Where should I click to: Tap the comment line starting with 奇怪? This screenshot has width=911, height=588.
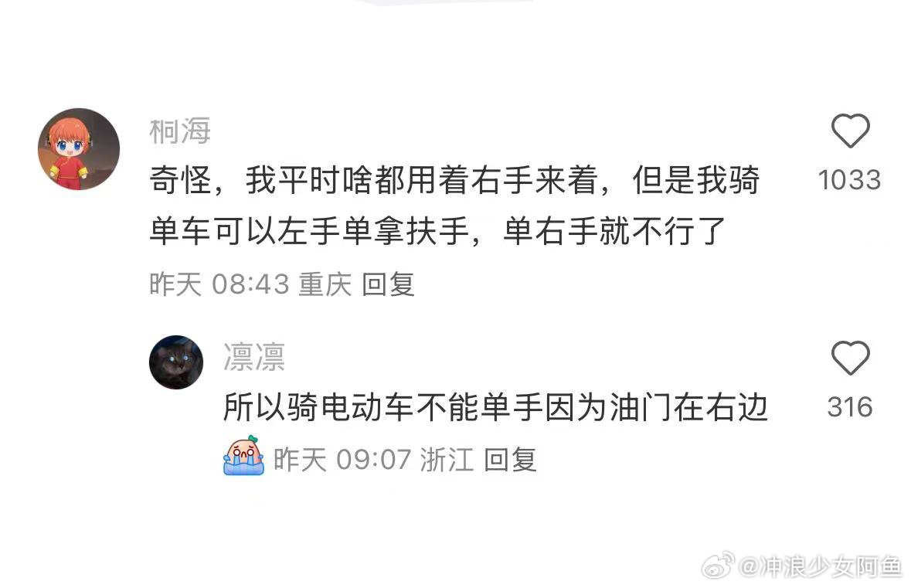tap(454, 180)
